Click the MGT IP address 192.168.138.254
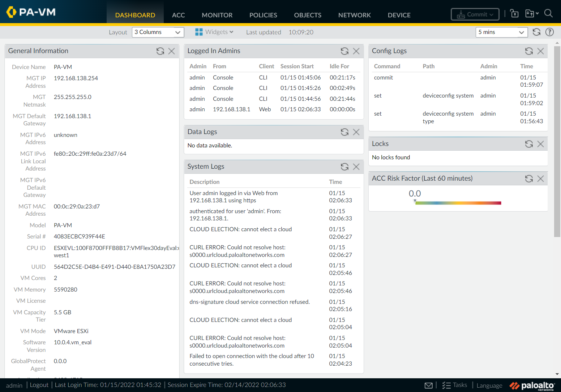Image resolution: width=561 pixels, height=392 pixels. [76, 78]
